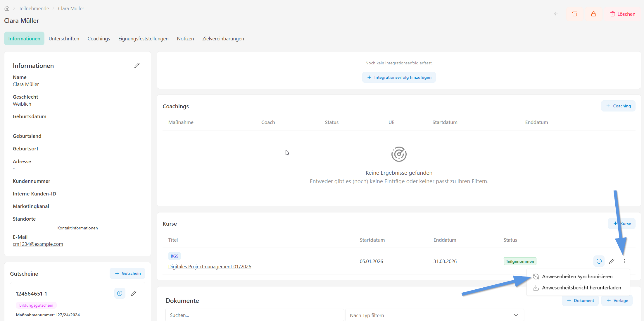Switch to the Unterschriften tab

pyautogui.click(x=64, y=39)
